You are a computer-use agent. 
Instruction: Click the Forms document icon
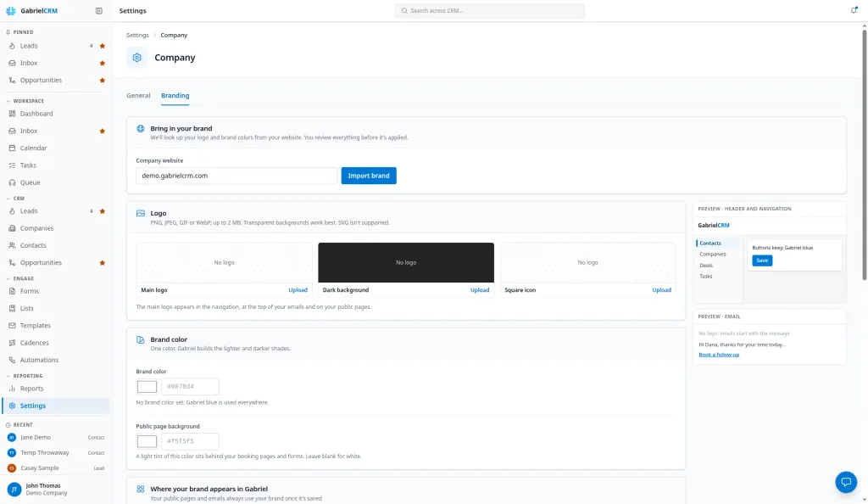pyautogui.click(x=12, y=291)
